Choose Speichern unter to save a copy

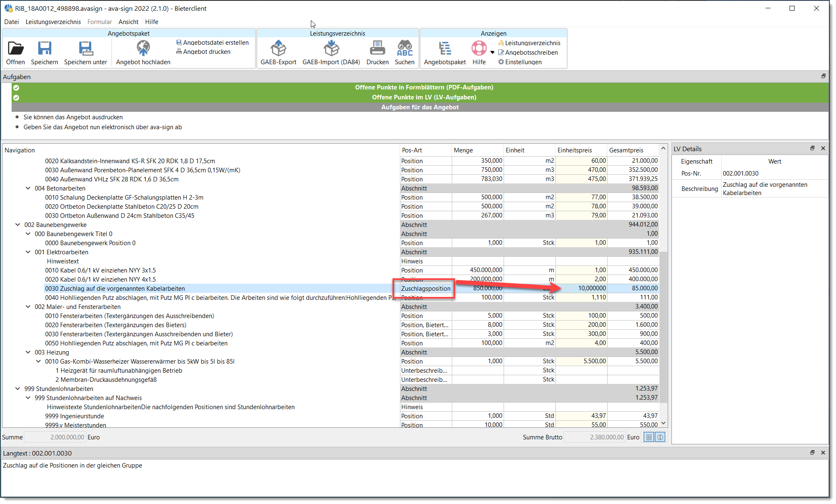(85, 53)
